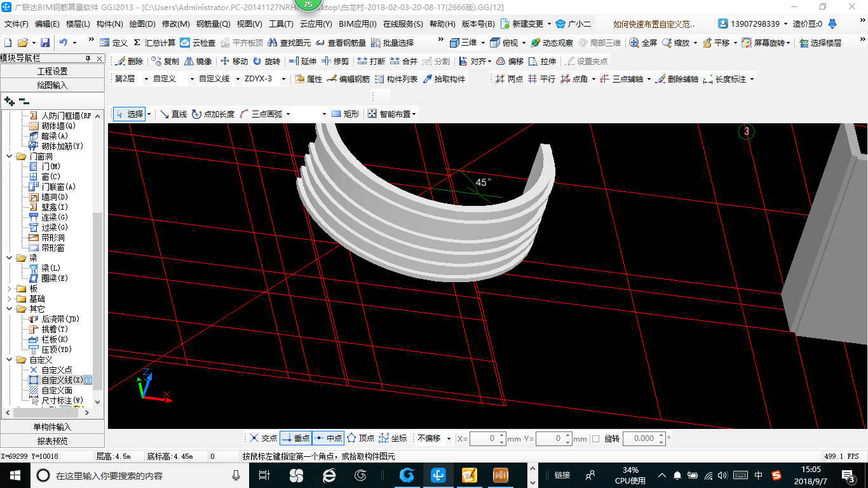Open 构件列表 component list
Image resolution: width=868 pixels, height=488 pixels.
[x=397, y=79]
